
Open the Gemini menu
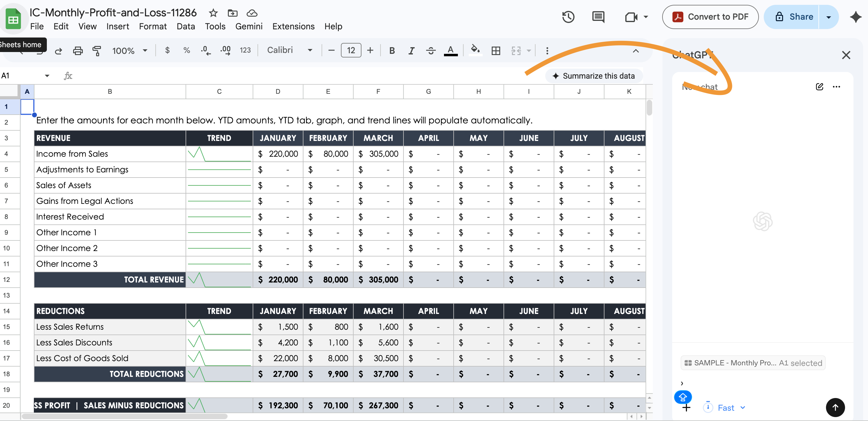point(249,26)
